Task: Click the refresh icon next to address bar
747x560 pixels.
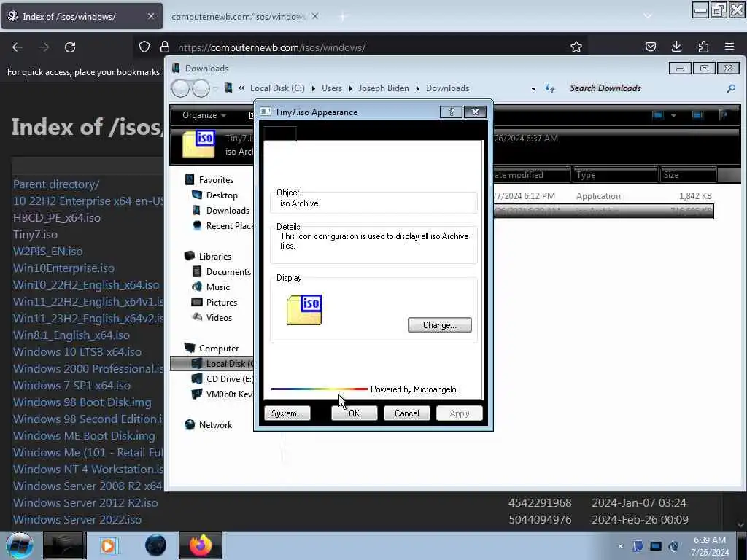Action: [x=550, y=88]
